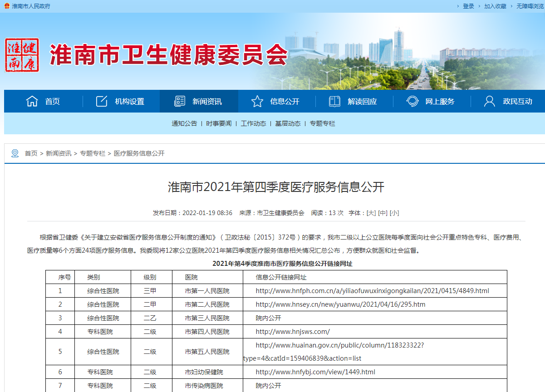This screenshot has width=545, height=392.
Task: Click the location icon before the breadcrumb
Action: [14, 153]
